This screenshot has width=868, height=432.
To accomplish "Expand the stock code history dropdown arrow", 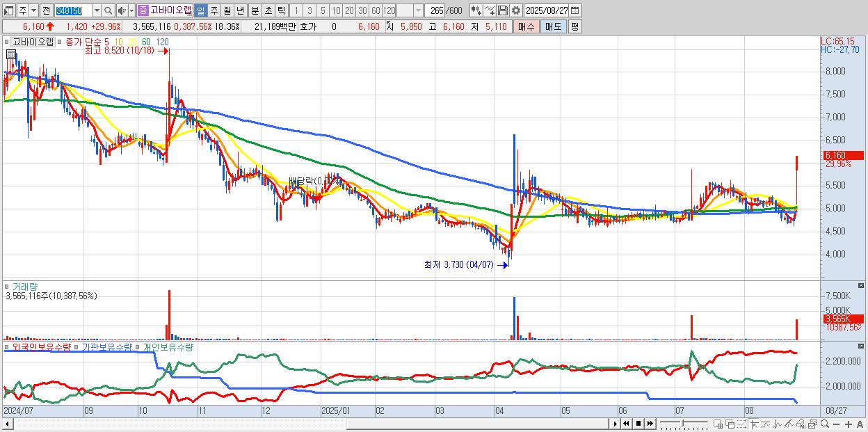I will tap(97, 10).
